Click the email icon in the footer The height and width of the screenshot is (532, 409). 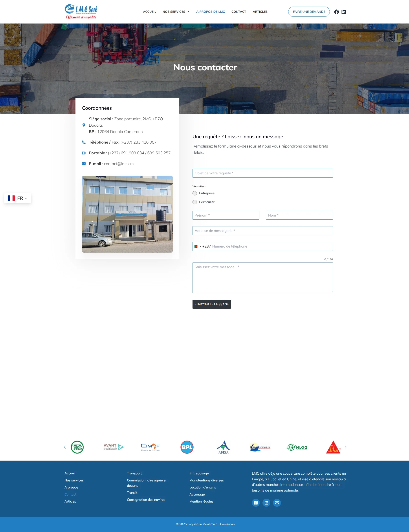click(x=277, y=503)
